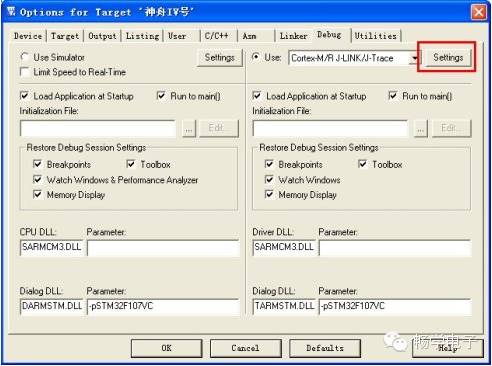The image size is (492, 366).
Task: Open the User tab
Action: [x=177, y=36]
